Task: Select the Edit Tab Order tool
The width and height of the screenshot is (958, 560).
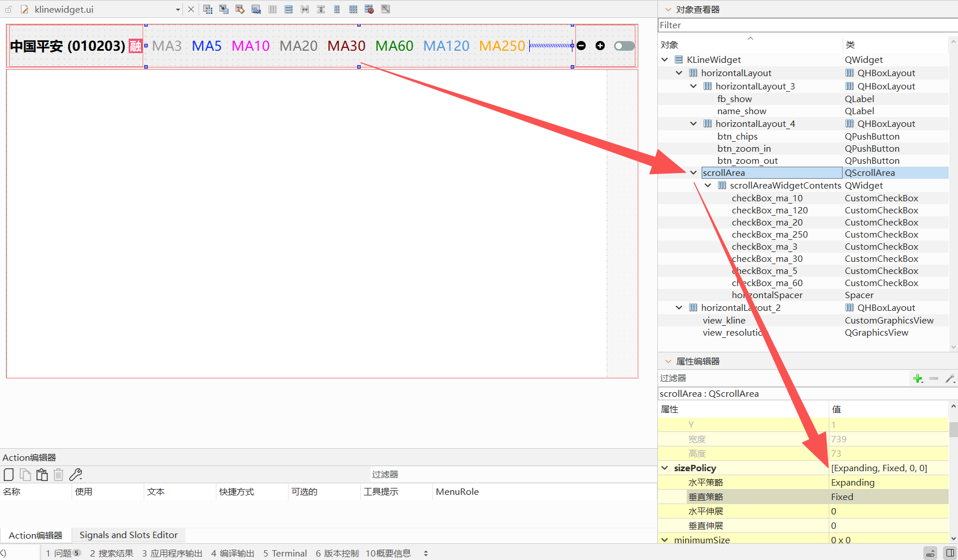Action: pyautogui.click(x=256, y=9)
